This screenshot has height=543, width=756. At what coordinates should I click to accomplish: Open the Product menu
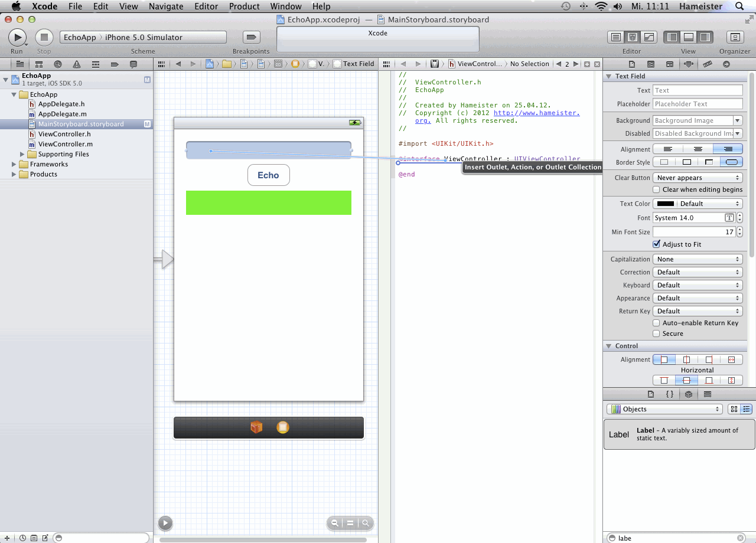(244, 6)
